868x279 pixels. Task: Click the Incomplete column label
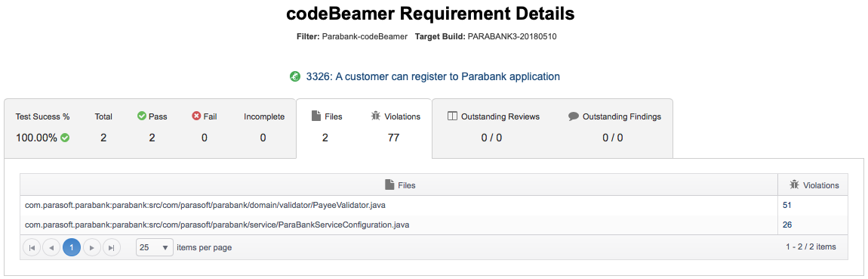pos(264,116)
